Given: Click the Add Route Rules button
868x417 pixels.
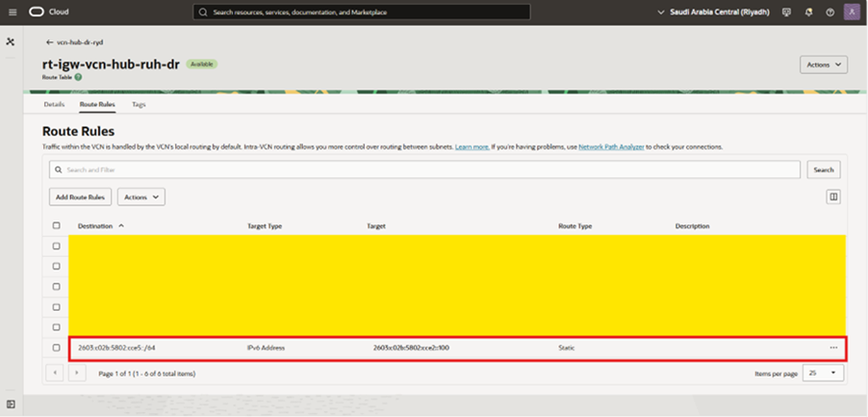Looking at the screenshot, I should pos(81,196).
